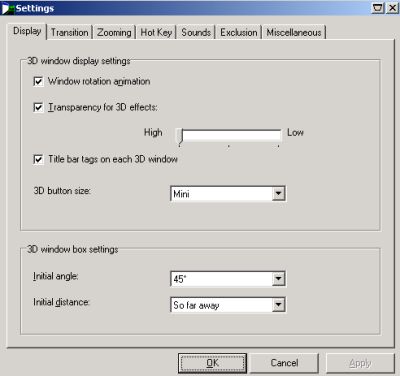
Task: Click the 'Initial angle:' label
Action: coord(56,276)
